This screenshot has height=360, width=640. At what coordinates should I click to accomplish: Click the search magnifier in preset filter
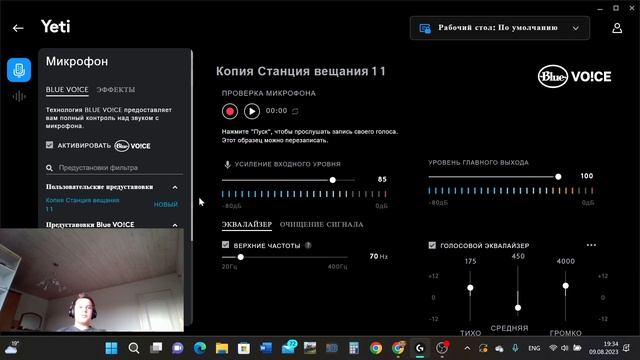click(49, 168)
